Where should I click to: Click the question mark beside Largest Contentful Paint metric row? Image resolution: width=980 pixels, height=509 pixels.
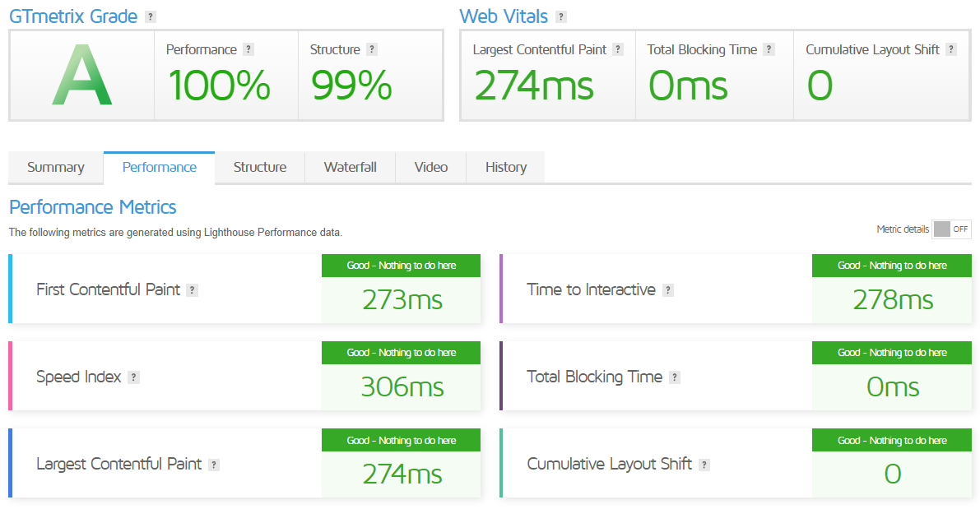214,465
